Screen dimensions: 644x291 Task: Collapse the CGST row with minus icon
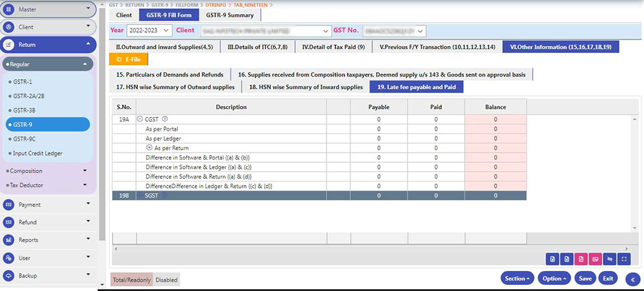click(x=140, y=119)
